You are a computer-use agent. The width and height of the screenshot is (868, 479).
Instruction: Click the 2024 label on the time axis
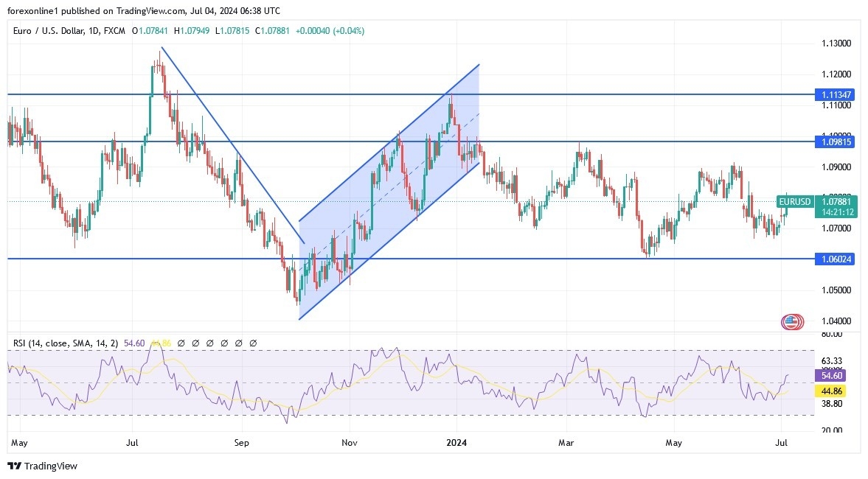tap(456, 444)
